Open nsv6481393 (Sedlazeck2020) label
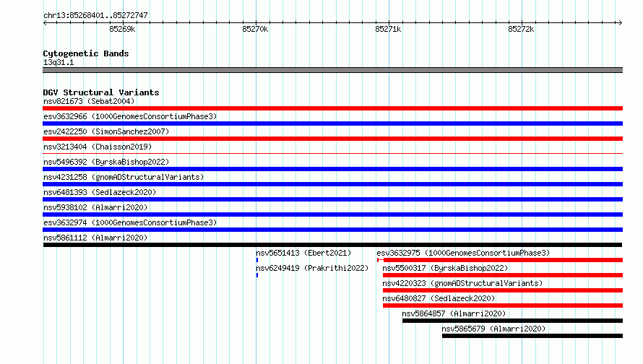643x364 pixels. 100,192
